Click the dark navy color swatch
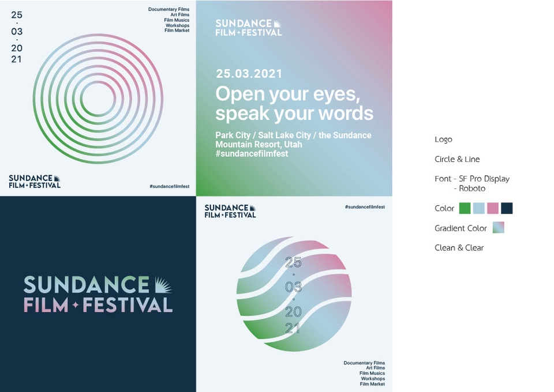This screenshot has height=392, width=554. tap(507, 208)
